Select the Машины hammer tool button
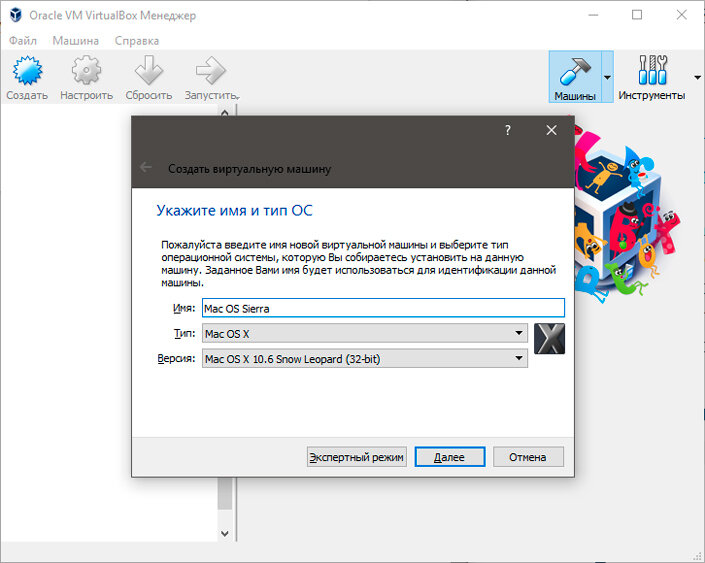Viewport: 705px width, 563px height. click(575, 76)
